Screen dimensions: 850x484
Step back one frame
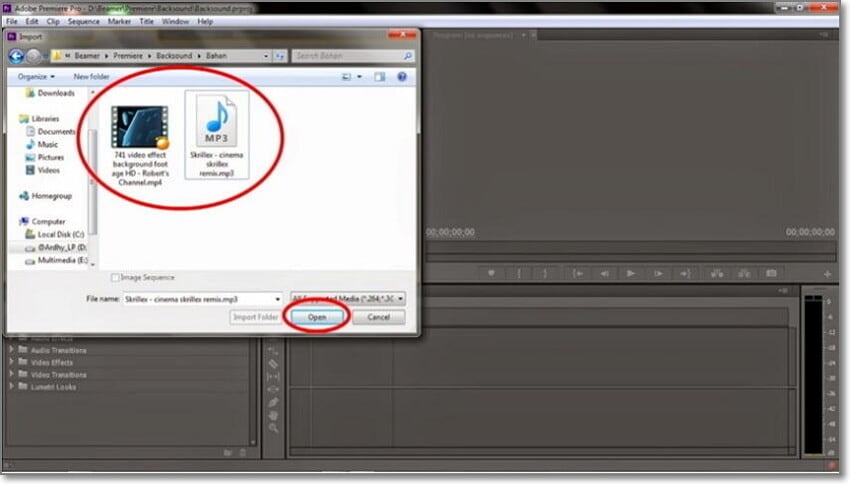[x=604, y=274]
